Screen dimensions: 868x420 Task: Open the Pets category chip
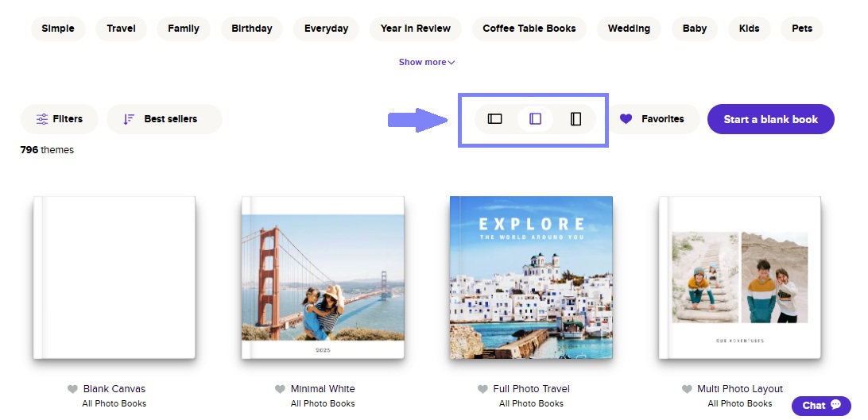click(x=801, y=29)
